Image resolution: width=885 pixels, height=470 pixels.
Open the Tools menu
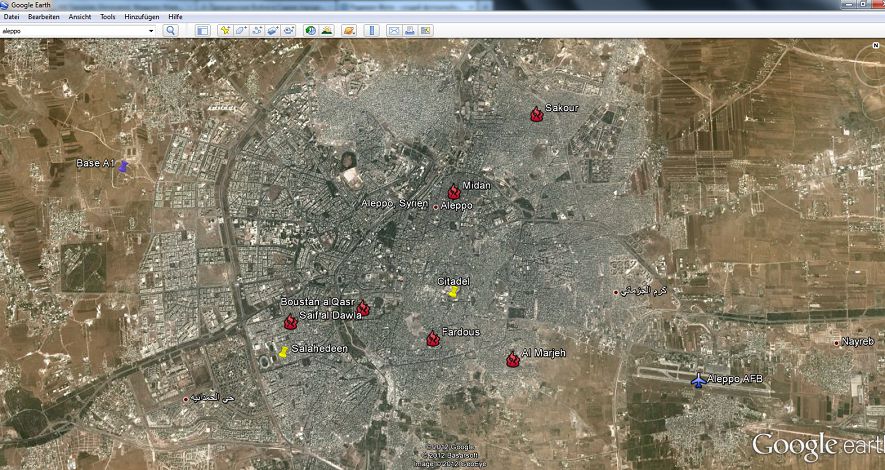click(x=107, y=17)
